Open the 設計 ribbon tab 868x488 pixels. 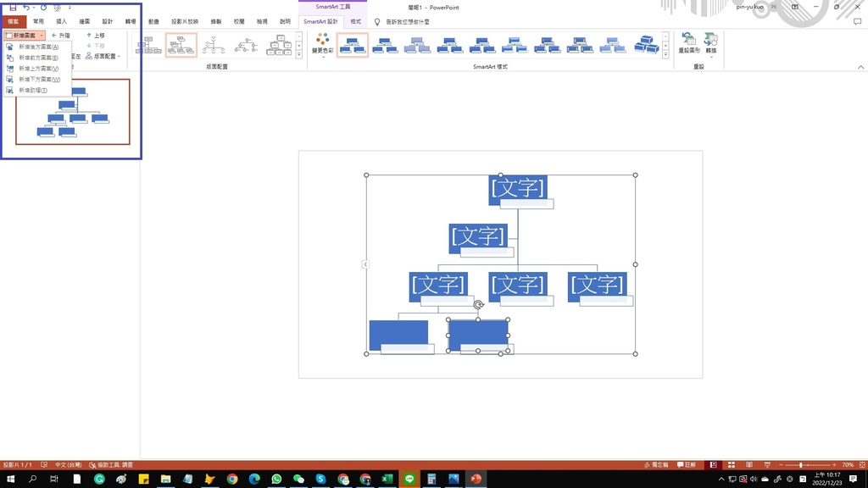coord(108,21)
